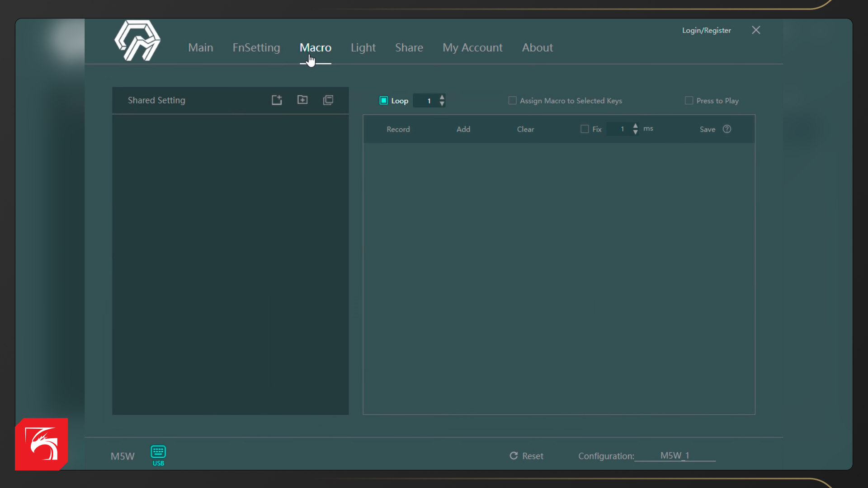The height and width of the screenshot is (488, 868).
Task: Save the macro
Action: coord(708,129)
